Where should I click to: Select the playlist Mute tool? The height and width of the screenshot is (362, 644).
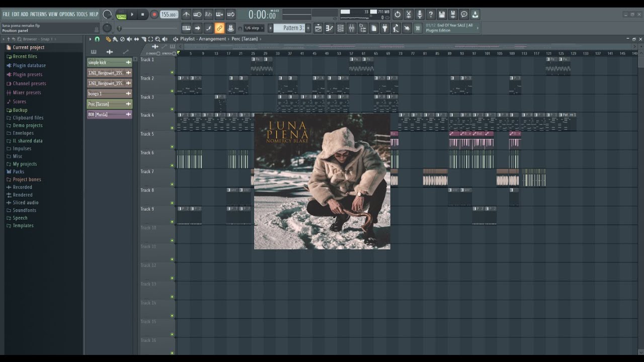[129, 39]
